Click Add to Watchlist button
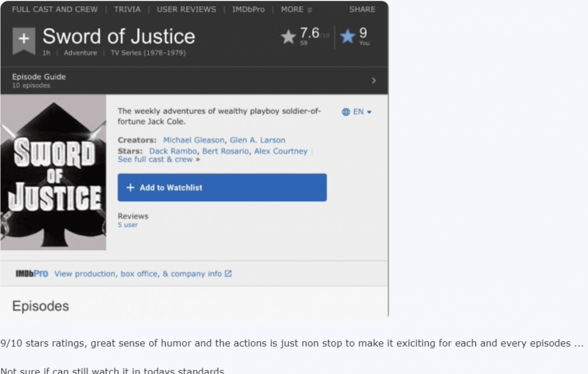This screenshot has height=374, width=588. 222,188
